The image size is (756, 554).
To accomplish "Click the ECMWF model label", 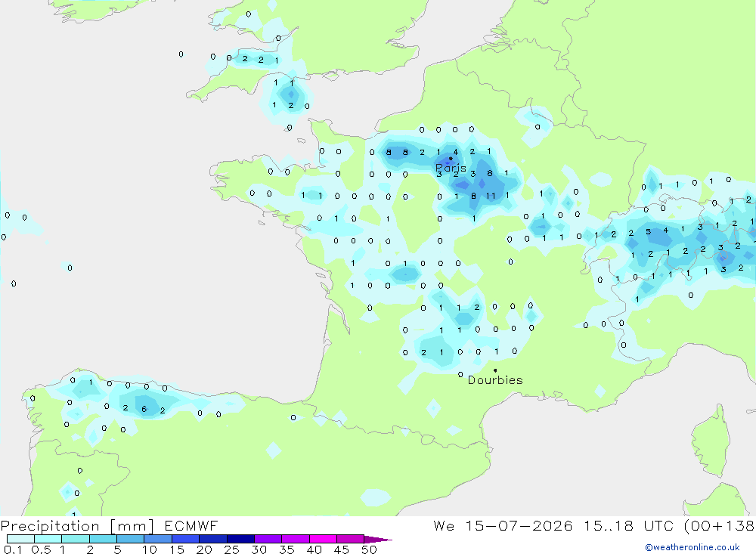I will tap(191, 526).
